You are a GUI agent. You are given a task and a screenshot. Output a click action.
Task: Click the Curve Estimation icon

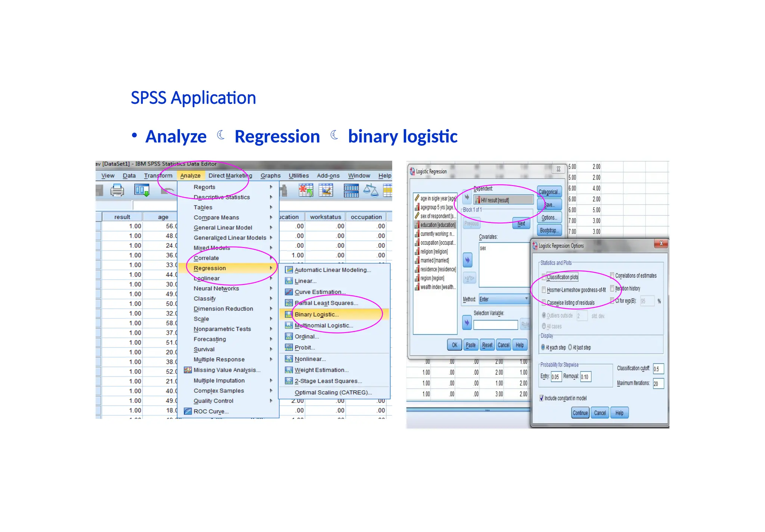(x=289, y=292)
